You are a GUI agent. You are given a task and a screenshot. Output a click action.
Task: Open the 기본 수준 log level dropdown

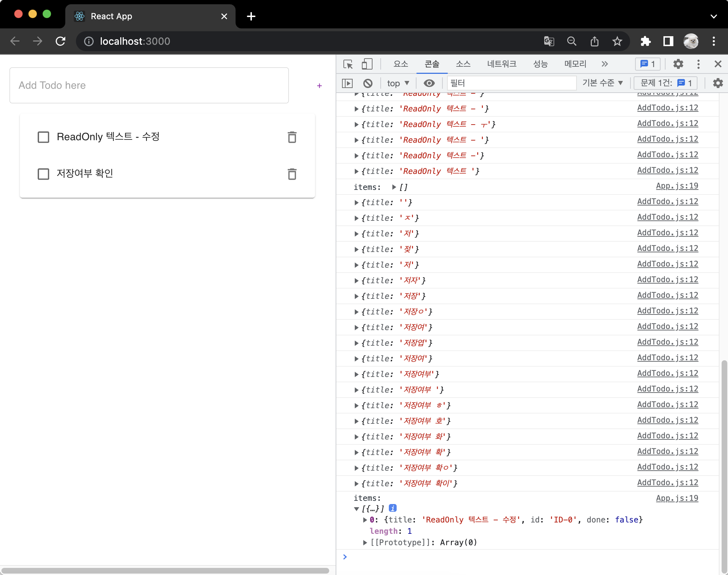tap(602, 83)
